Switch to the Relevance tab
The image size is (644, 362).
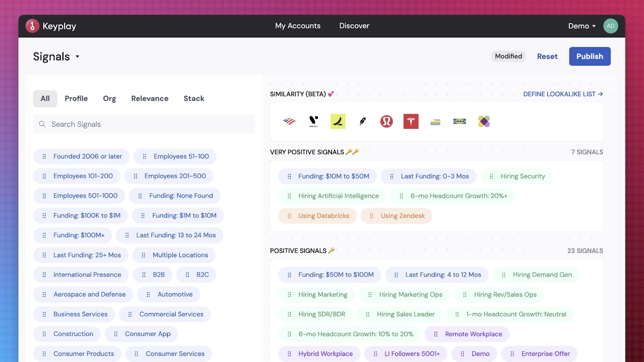pos(150,98)
